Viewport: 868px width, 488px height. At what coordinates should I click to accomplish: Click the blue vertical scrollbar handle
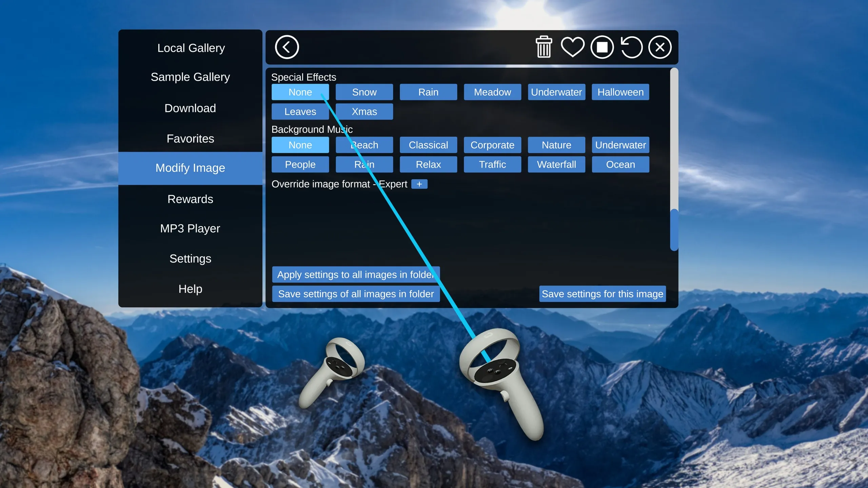674,230
